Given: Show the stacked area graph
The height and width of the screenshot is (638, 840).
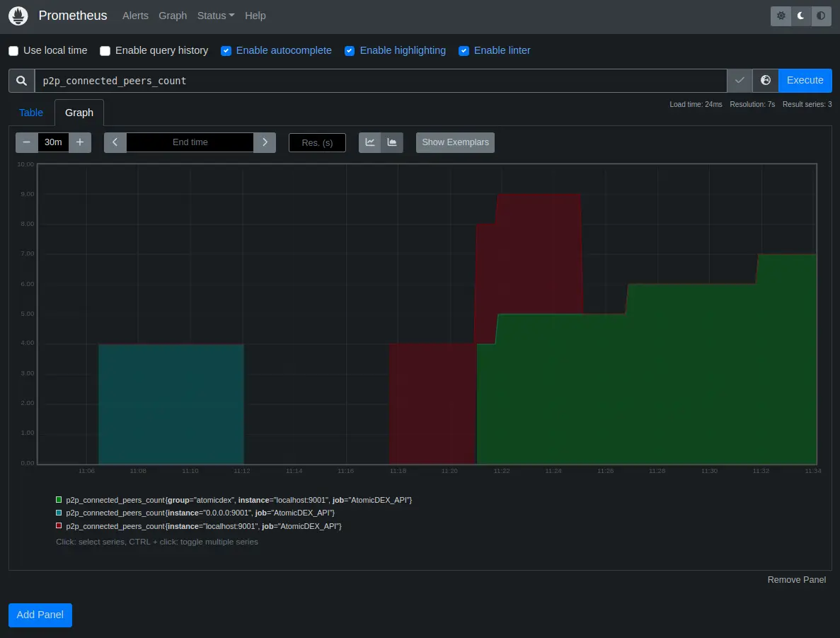Looking at the screenshot, I should (392, 142).
